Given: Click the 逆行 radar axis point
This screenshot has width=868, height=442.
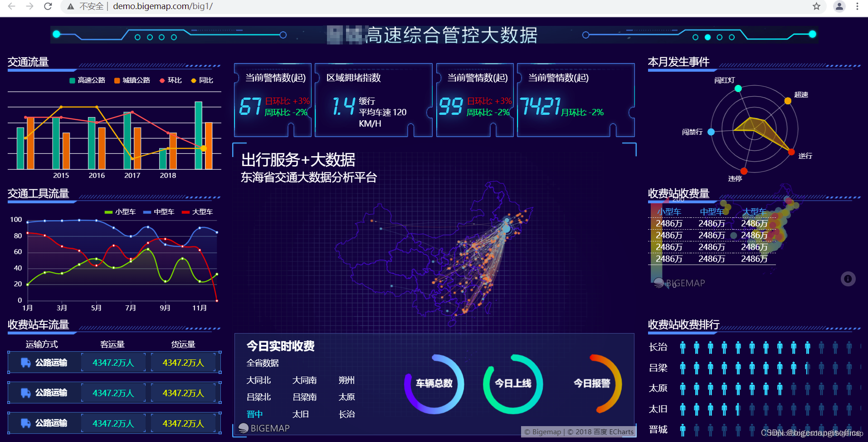Looking at the screenshot, I should point(791,152).
